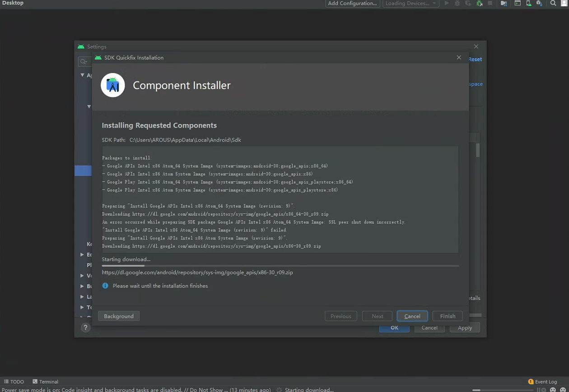Open the AVD Manager phone icon
569x392 pixels.
click(x=529, y=3)
